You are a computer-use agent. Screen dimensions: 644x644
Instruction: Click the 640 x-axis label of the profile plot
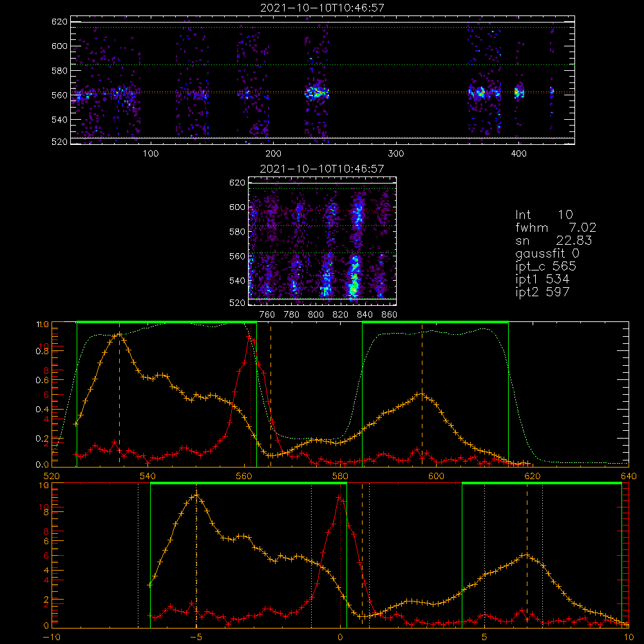click(x=629, y=477)
